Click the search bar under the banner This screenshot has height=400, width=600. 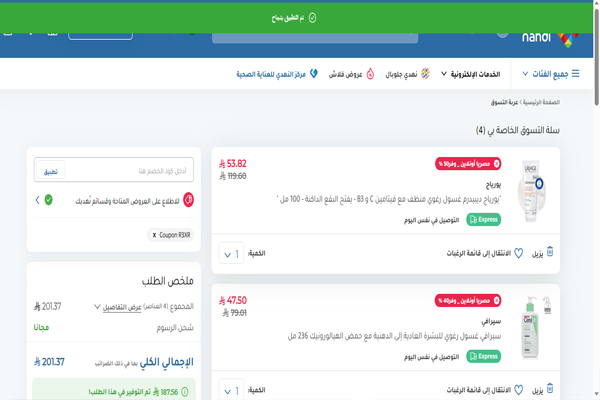[x=315, y=38]
